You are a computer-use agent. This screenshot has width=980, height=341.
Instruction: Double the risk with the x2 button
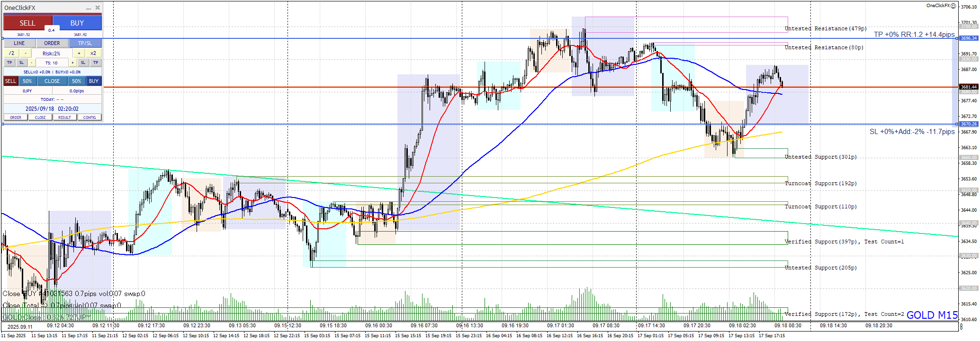[93, 54]
